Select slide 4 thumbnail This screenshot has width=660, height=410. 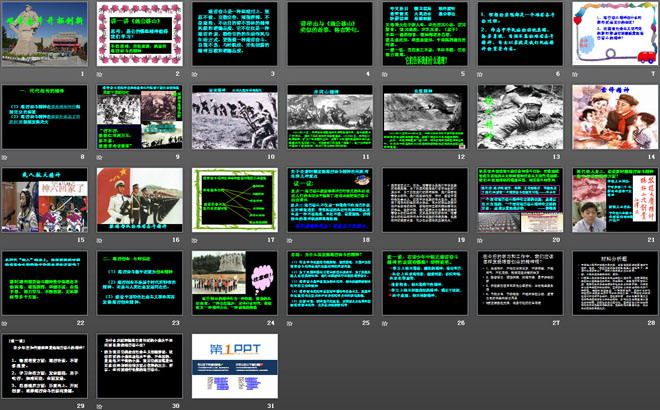(330, 34)
